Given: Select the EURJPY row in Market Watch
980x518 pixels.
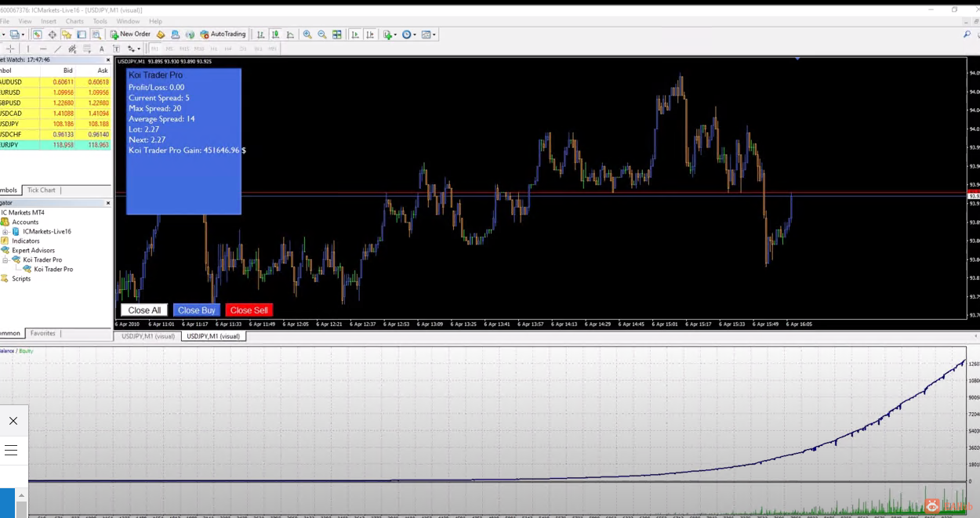Looking at the screenshot, I should [x=55, y=145].
